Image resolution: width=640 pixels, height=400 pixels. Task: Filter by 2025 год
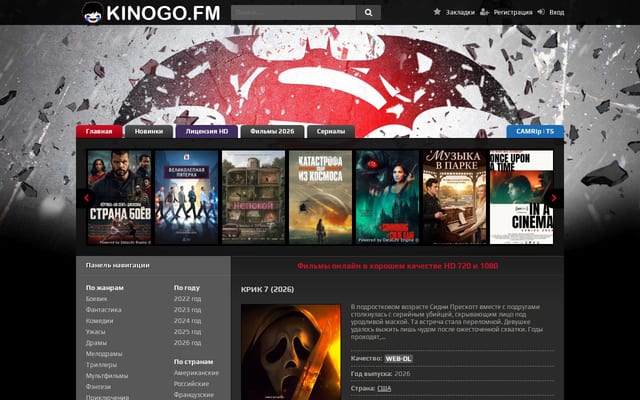click(x=187, y=332)
